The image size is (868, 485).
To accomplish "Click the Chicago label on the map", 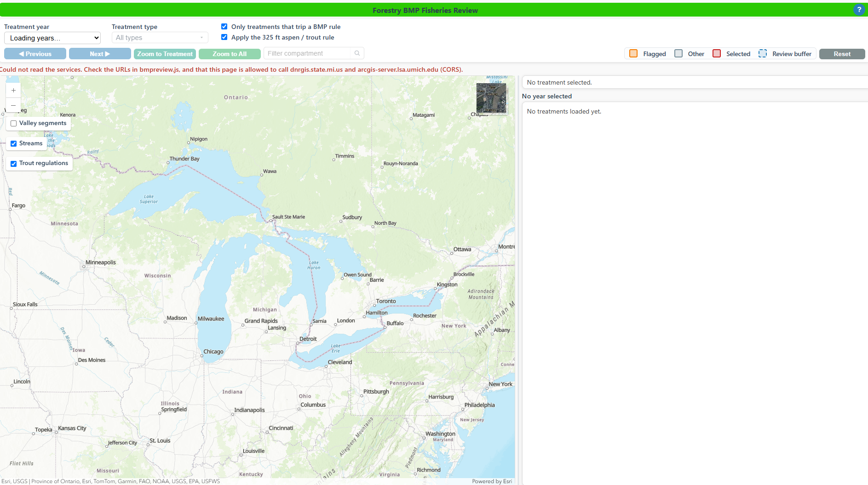I will point(213,352).
